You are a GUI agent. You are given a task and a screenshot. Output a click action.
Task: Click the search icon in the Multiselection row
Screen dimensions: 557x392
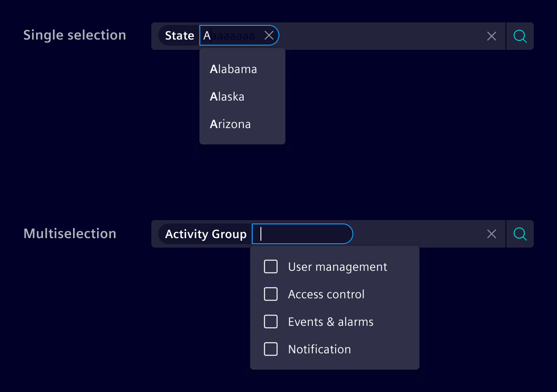coord(520,234)
